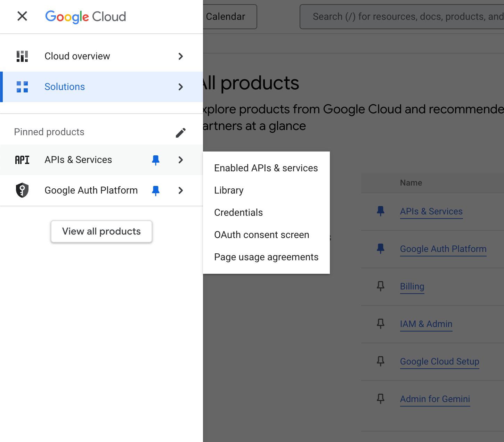Click the Calendar project selector button
Image resolution: width=504 pixels, height=442 pixels.
click(x=230, y=17)
